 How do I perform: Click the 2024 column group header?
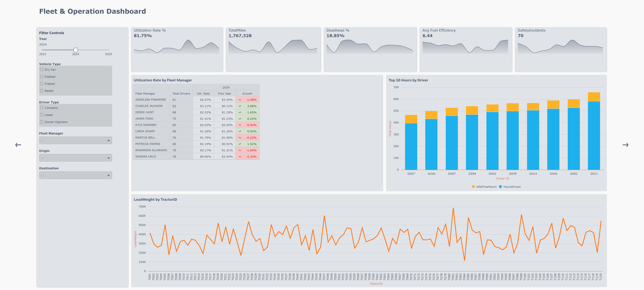(226, 87)
